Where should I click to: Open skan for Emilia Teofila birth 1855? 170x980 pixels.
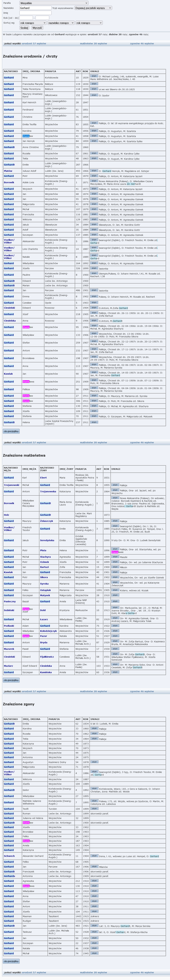(x=94, y=123)
